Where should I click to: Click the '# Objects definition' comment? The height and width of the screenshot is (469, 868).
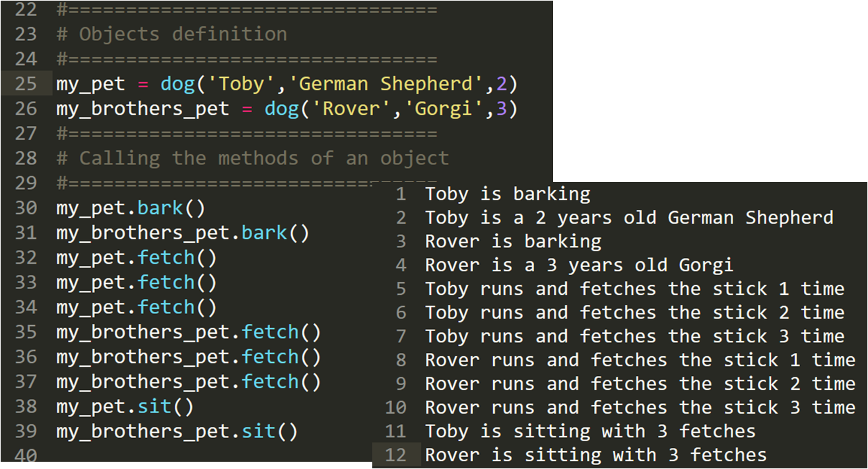[172, 34]
